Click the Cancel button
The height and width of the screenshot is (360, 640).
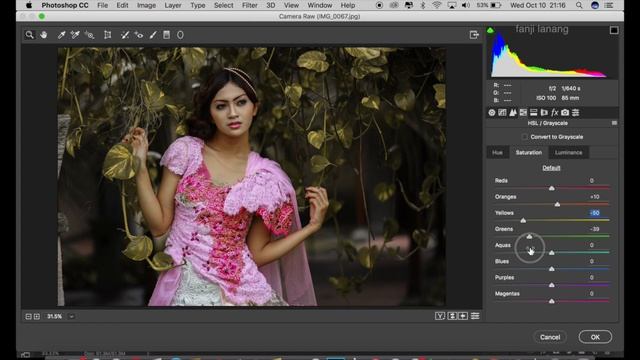(x=550, y=337)
